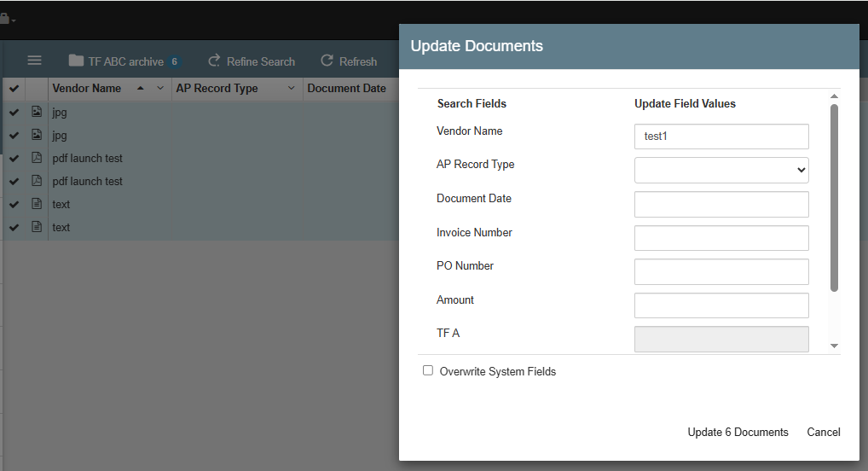
Task: Click the Refine Search arrow icon
Action: [214, 61]
